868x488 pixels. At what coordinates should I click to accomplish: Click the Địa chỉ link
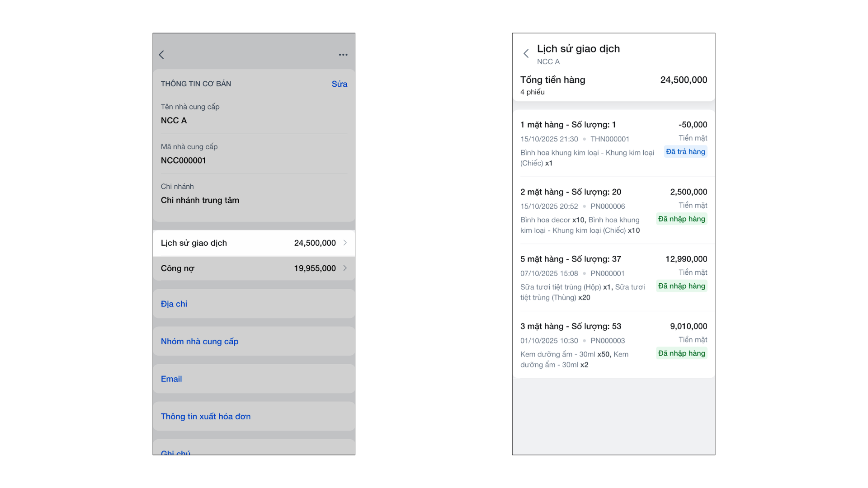[174, 304]
